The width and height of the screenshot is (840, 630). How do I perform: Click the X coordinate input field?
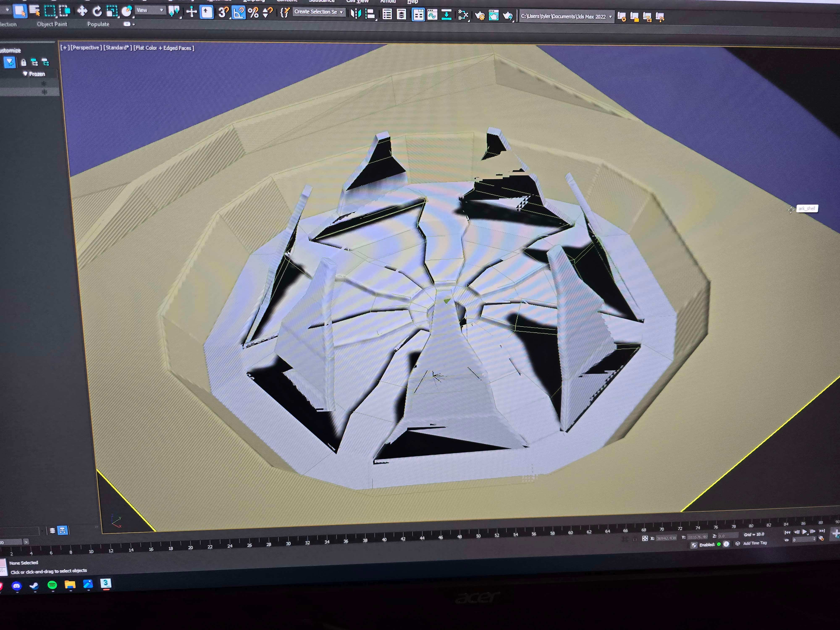666,538
